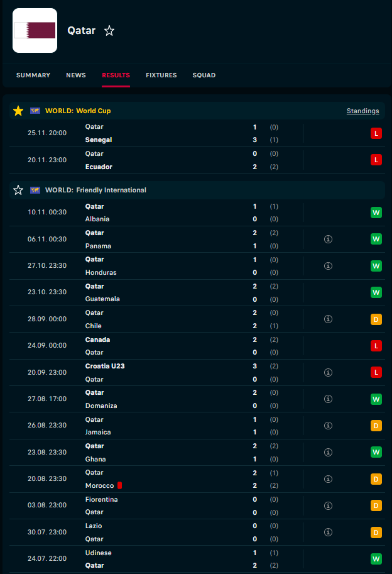Click the orange draw badge for Qatar vs Jamaica

[x=376, y=426]
